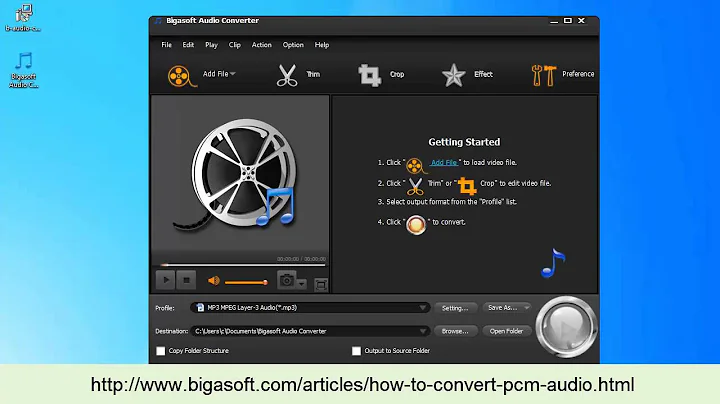
Task: Open the b-audio-c... desktop installer icon
Action: (23, 18)
